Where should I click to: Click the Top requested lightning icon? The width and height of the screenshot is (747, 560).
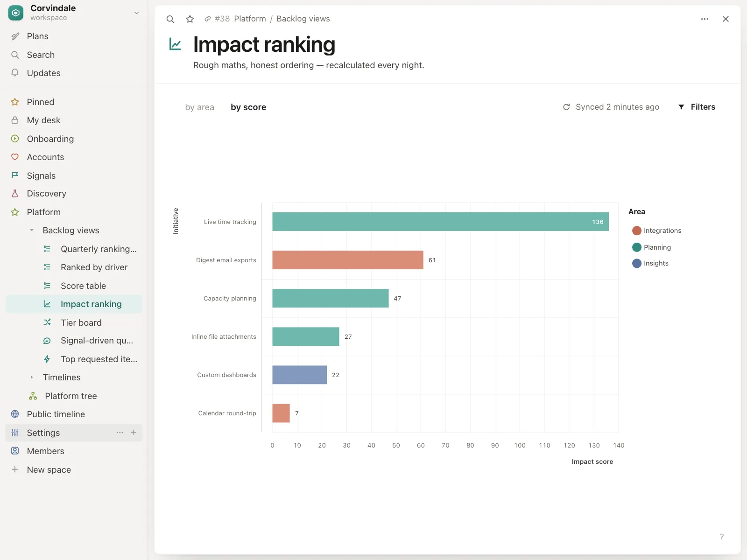tap(47, 359)
